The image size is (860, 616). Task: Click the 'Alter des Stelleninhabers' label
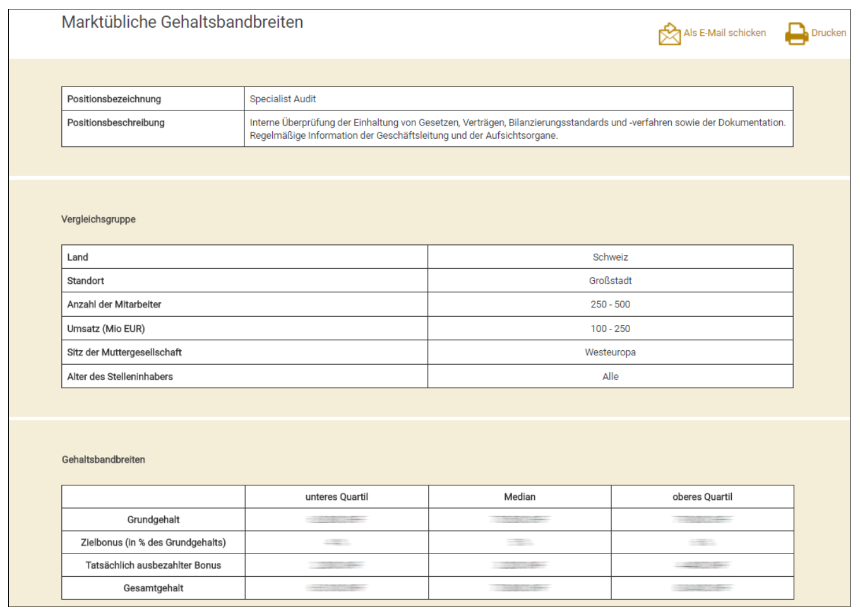pos(120,376)
